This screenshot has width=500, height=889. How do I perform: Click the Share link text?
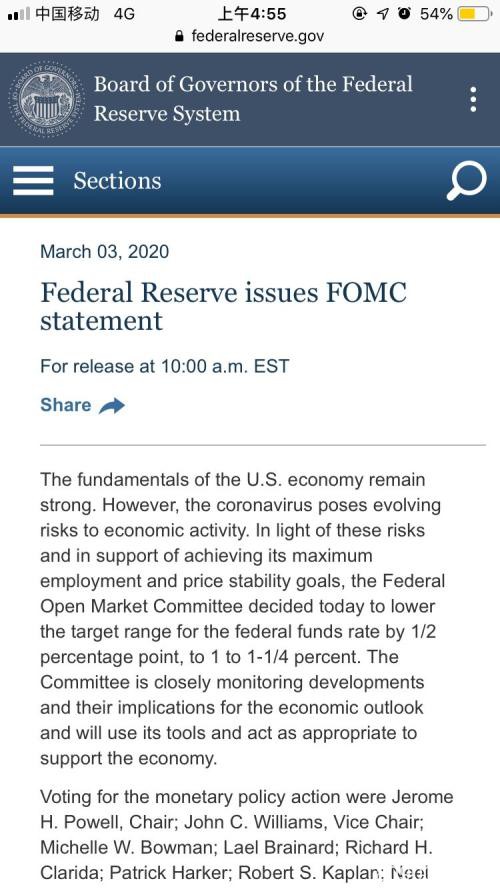pyautogui.click(x=66, y=405)
